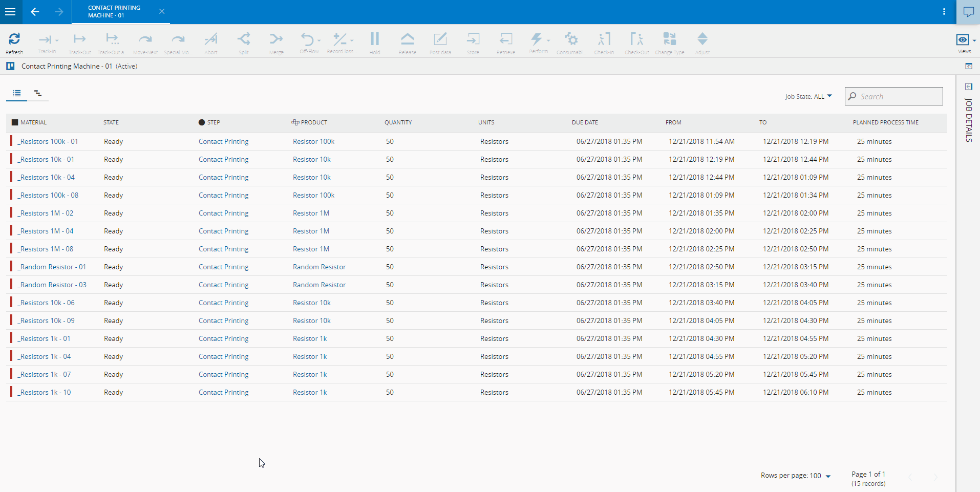
Task: Open material _Resistors 100k - 01 link
Action: click(x=48, y=141)
